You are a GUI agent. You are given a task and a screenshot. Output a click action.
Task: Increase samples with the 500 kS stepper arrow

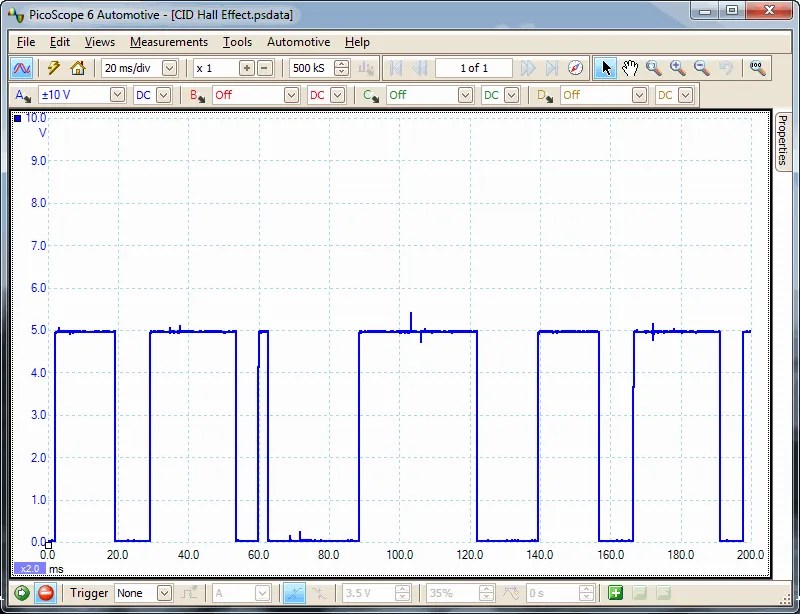[x=340, y=63]
